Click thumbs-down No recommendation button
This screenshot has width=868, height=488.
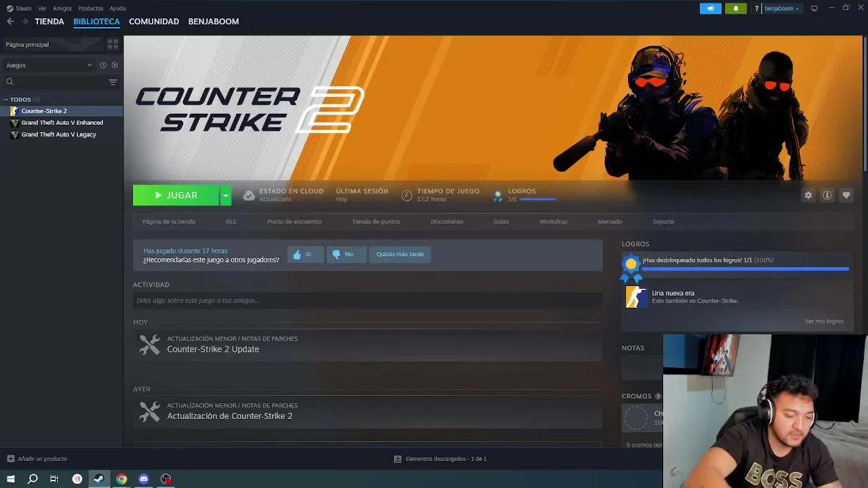[347, 254]
